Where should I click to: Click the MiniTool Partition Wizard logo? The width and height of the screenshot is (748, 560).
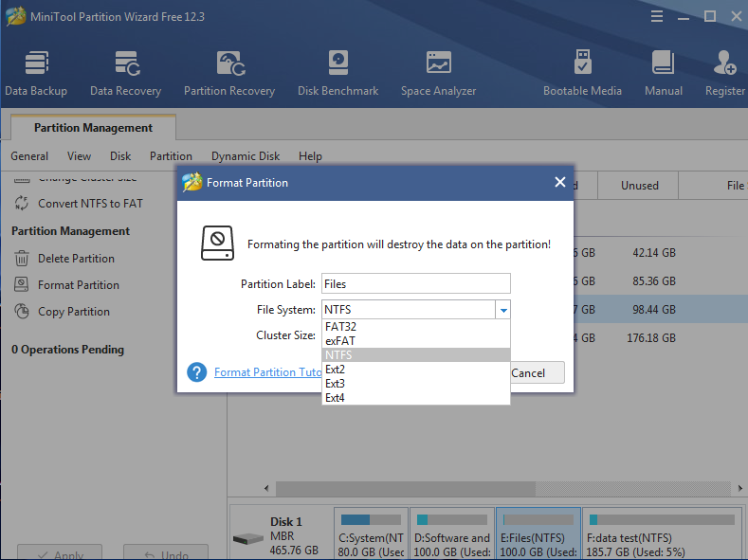point(16,17)
